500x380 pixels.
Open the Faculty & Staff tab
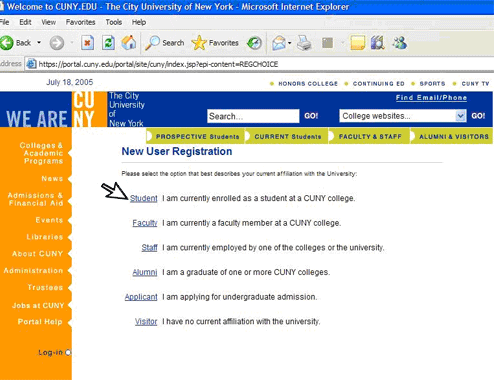(x=370, y=136)
